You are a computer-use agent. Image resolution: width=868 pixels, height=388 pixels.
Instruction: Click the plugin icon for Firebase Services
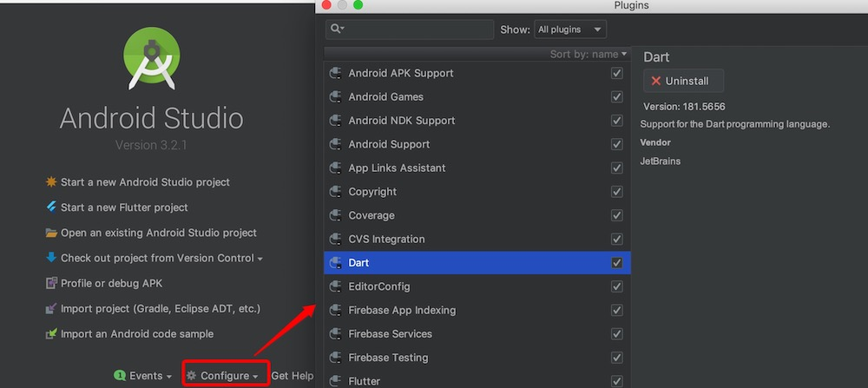click(x=335, y=334)
